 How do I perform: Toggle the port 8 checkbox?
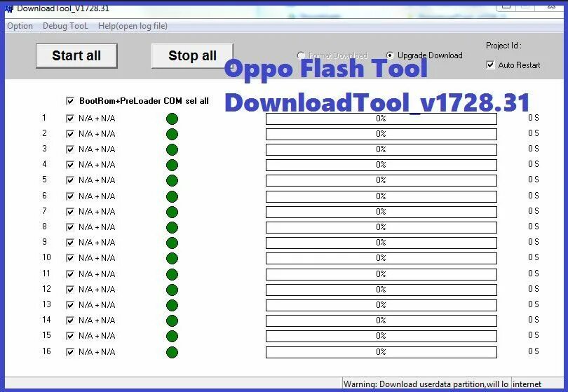pyautogui.click(x=70, y=227)
